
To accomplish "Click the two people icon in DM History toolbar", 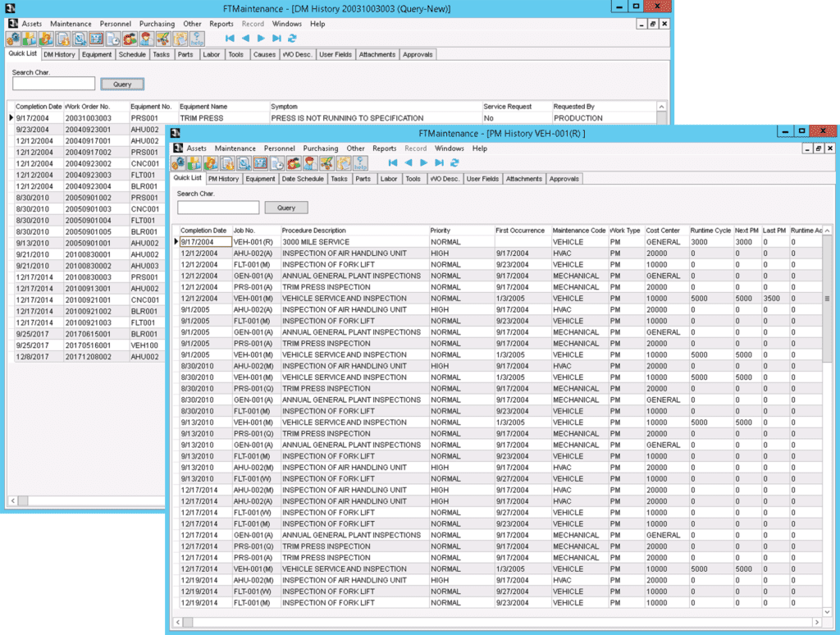I will pyautogui.click(x=130, y=39).
